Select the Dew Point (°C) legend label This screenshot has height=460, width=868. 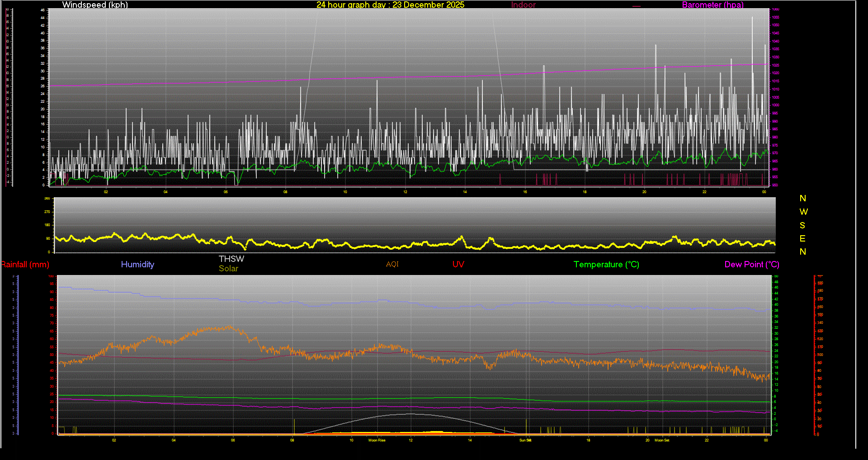click(751, 265)
